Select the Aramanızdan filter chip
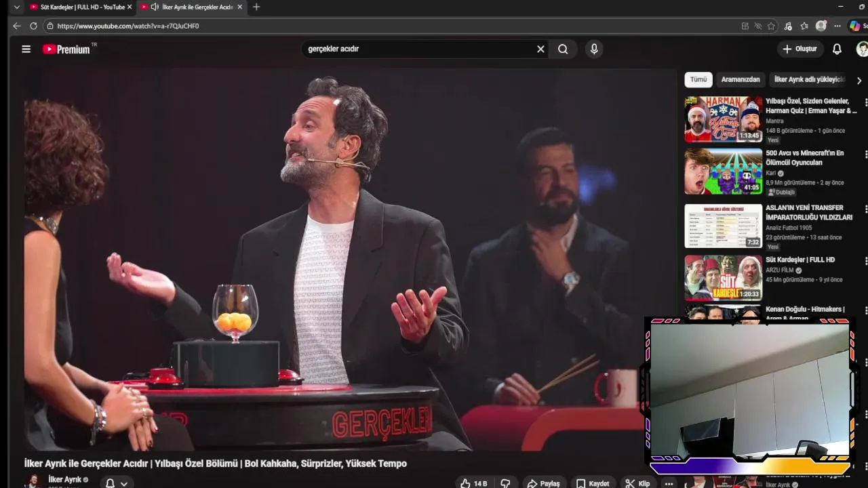868x488 pixels. point(741,79)
